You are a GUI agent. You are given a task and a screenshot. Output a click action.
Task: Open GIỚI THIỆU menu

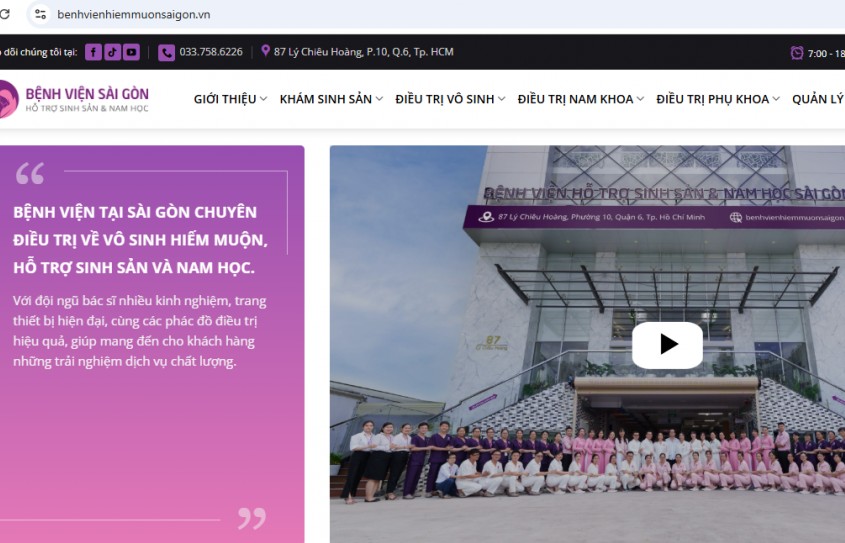click(225, 99)
